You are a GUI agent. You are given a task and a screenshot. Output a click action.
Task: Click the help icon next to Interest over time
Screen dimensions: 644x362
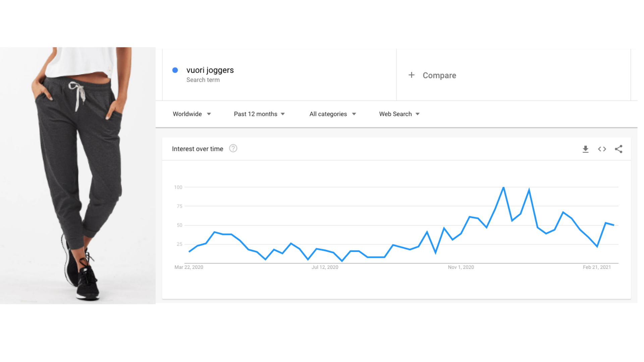(233, 148)
